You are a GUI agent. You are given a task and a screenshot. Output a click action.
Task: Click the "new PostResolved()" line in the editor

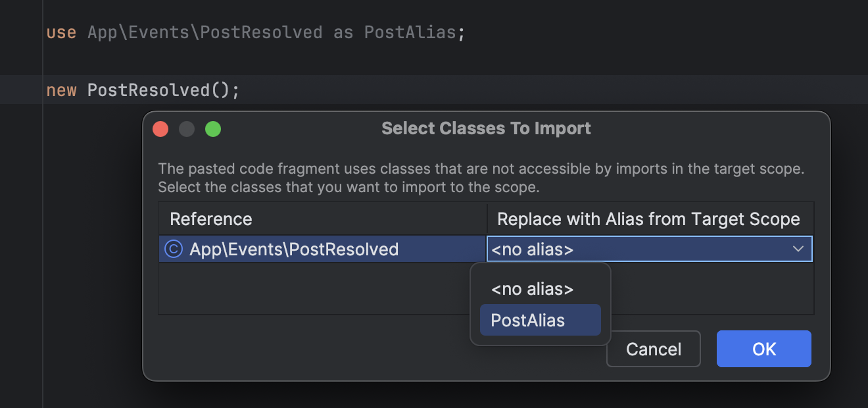point(141,89)
